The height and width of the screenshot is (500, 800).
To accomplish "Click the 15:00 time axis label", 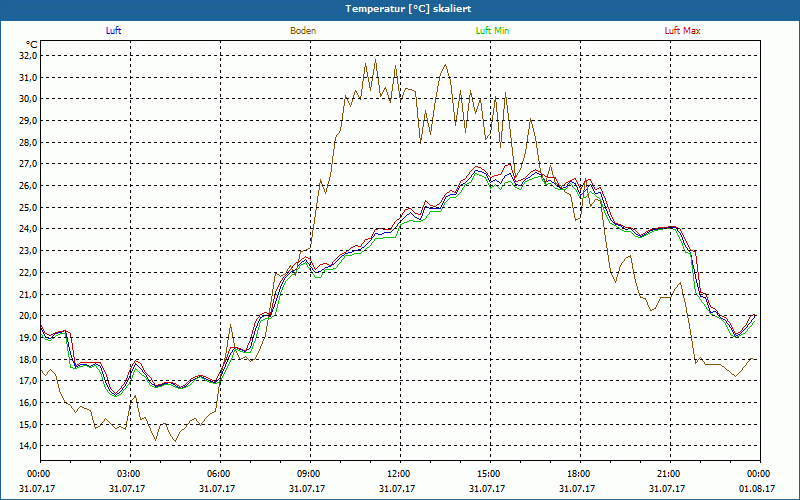I will (488, 474).
